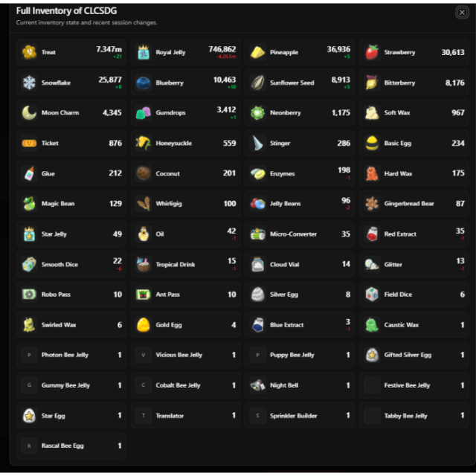Select the Gingerbread Bear icon
The width and height of the screenshot is (476, 476).
pos(372,204)
